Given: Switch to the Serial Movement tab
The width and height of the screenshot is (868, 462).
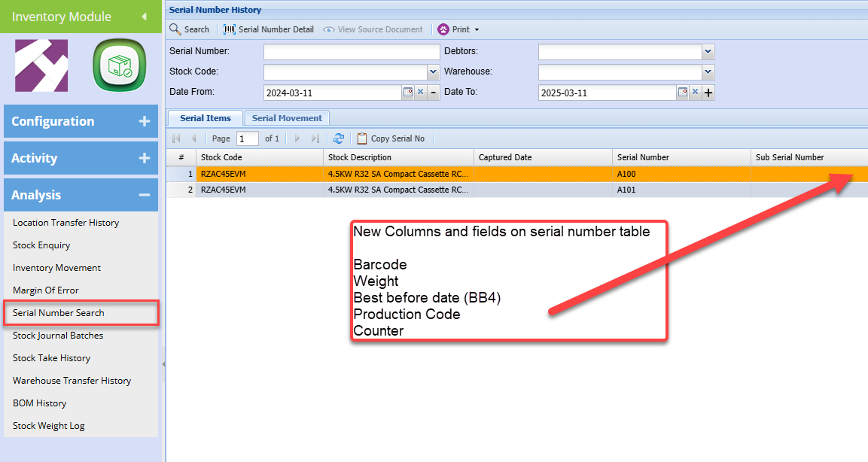Looking at the screenshot, I should tap(287, 118).
